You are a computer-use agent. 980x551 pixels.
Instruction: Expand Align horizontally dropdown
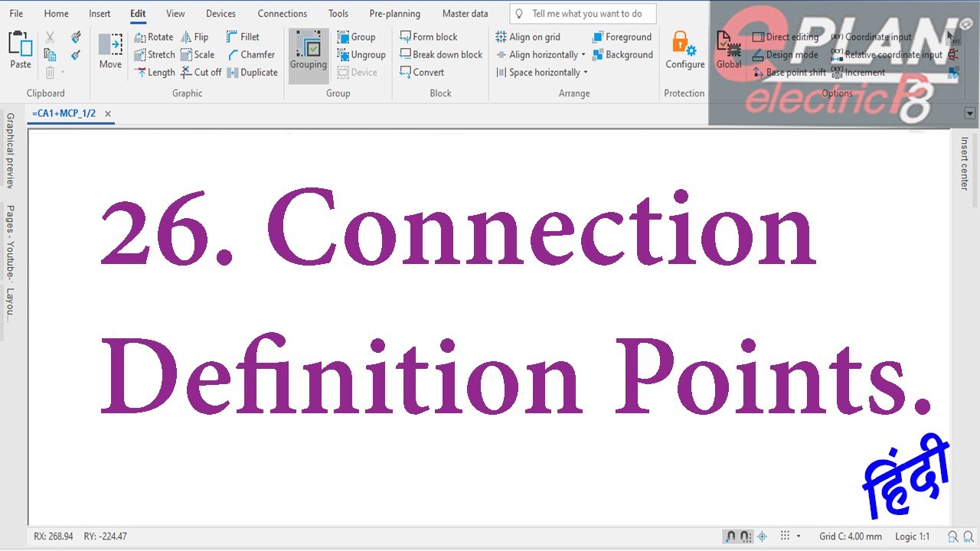[583, 55]
